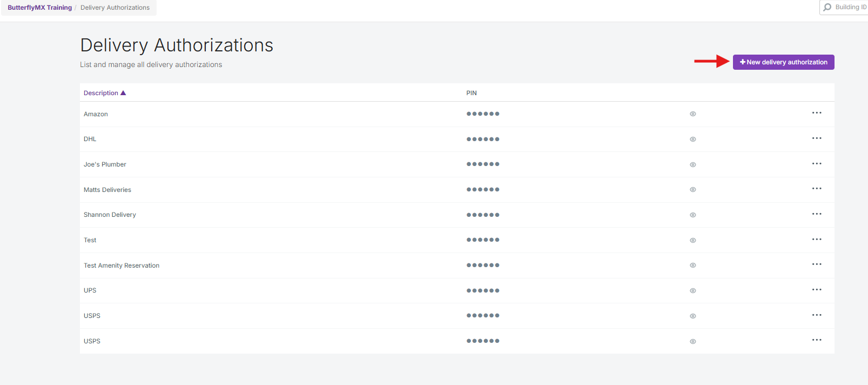
Task: Focus the Building ID search field
Action: pyautogui.click(x=850, y=8)
